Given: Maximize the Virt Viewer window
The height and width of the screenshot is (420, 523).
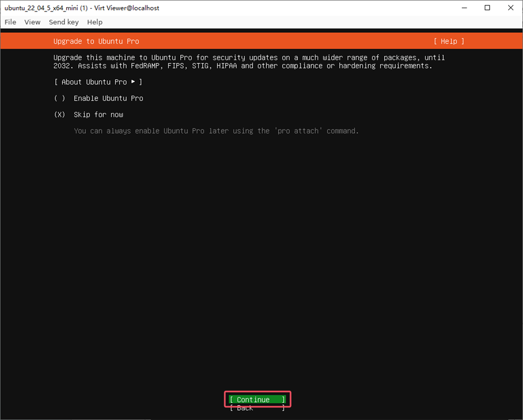Looking at the screenshot, I should (x=487, y=8).
